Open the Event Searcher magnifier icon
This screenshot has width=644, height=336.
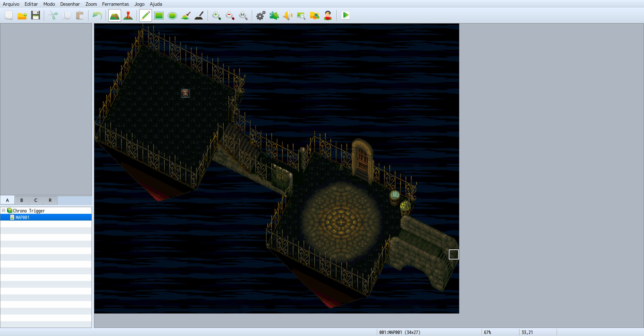click(x=301, y=15)
